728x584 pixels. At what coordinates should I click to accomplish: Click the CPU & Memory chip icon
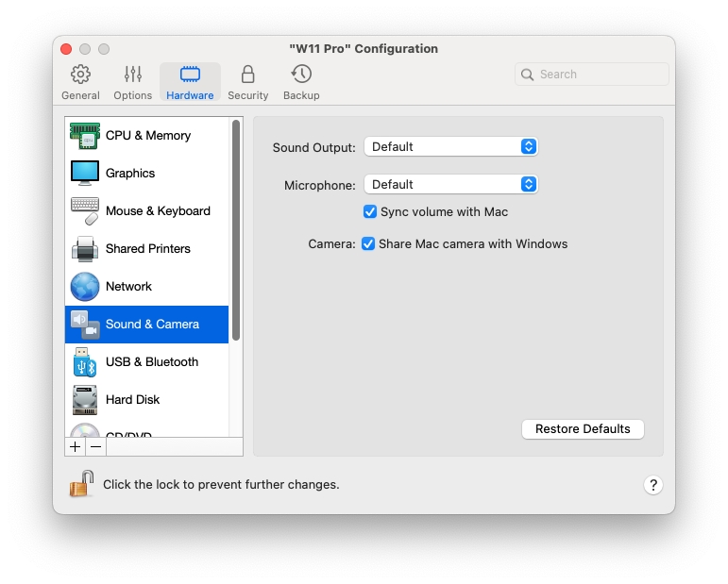click(85, 136)
